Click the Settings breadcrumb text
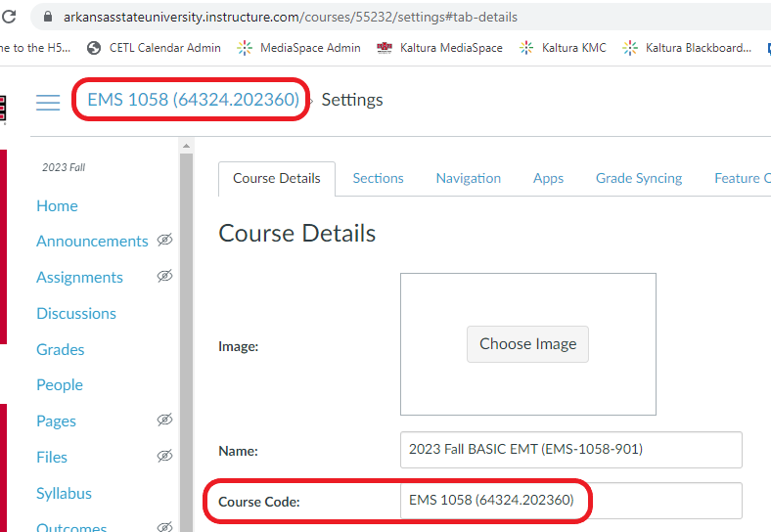Viewport: 771px width, 532px height. 352,100
